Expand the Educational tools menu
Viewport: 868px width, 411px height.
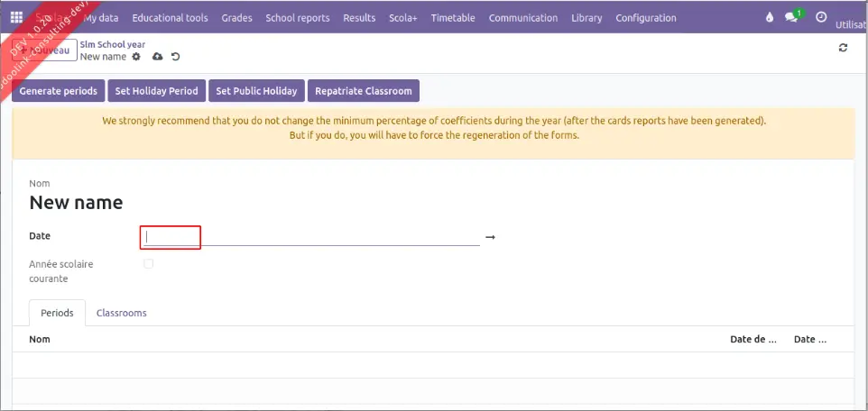[170, 18]
